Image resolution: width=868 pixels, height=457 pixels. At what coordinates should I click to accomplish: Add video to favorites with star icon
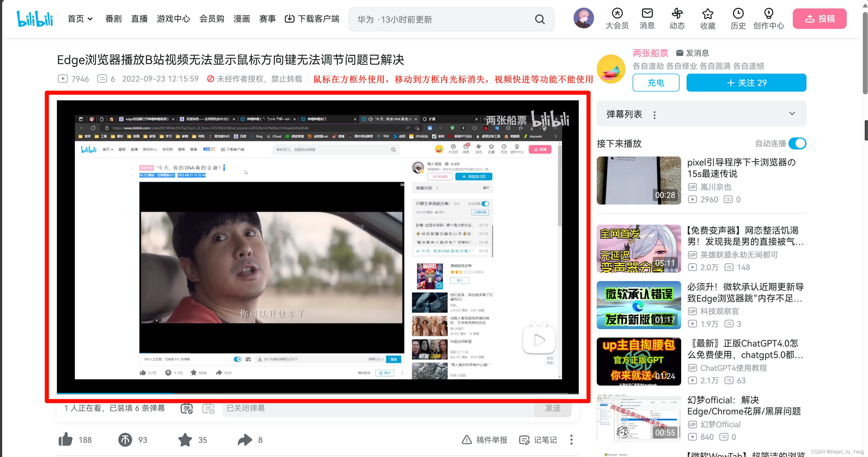pos(185,440)
